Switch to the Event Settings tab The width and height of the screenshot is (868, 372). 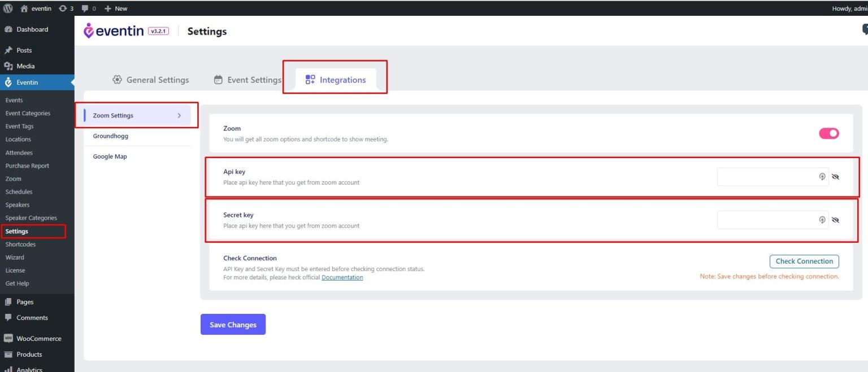(254, 79)
